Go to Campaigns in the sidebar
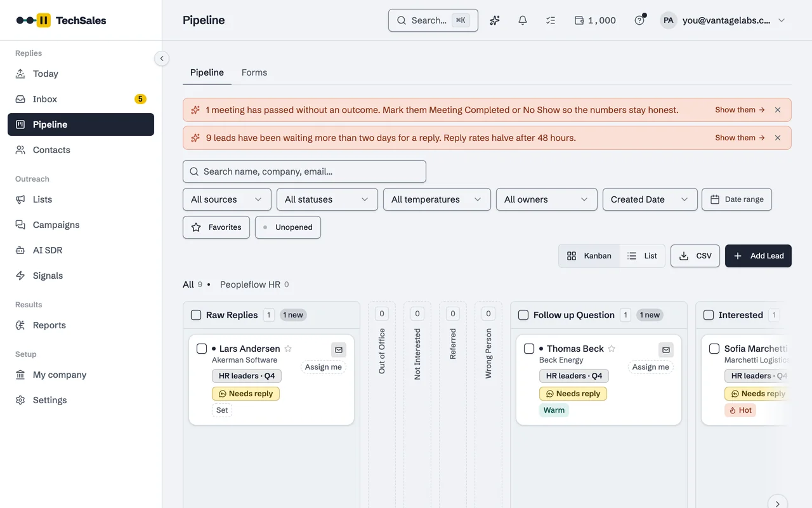The height and width of the screenshot is (508, 812). tap(81, 225)
